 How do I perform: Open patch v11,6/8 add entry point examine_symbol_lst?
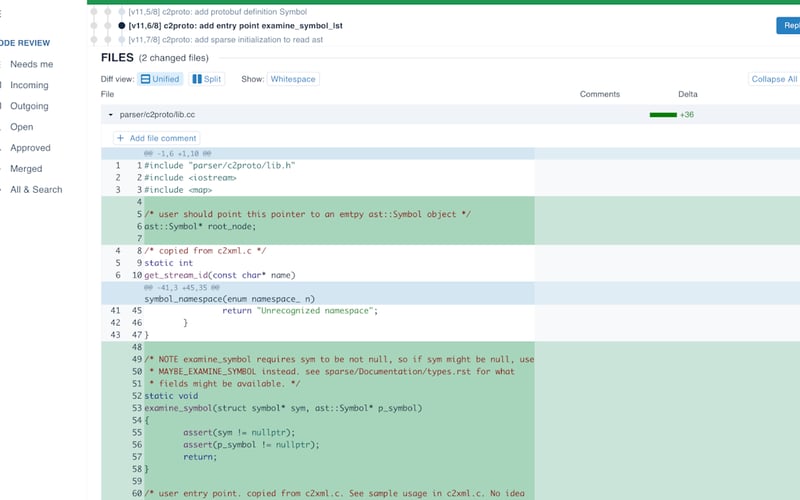coord(235,26)
